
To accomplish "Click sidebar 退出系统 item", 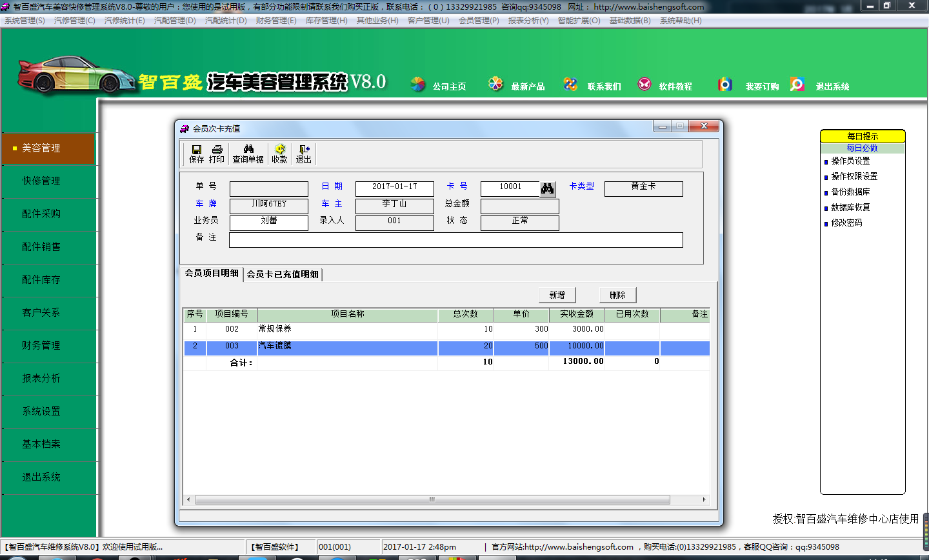I will pos(48,477).
